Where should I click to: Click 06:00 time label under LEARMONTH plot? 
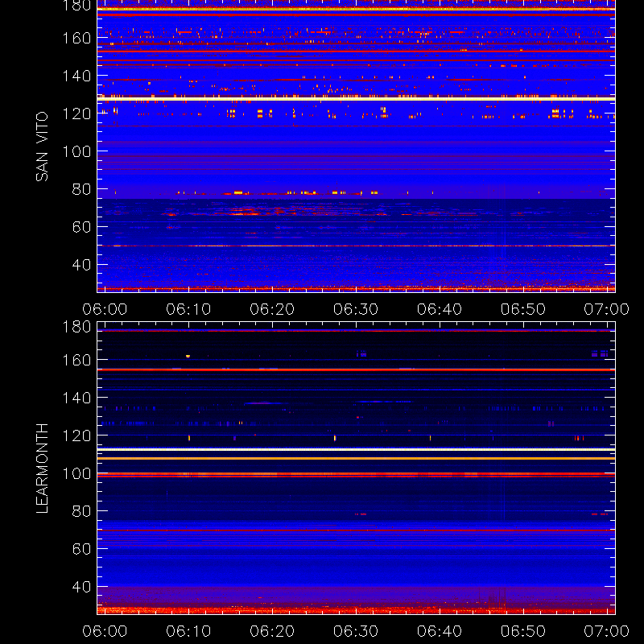[x=105, y=631]
